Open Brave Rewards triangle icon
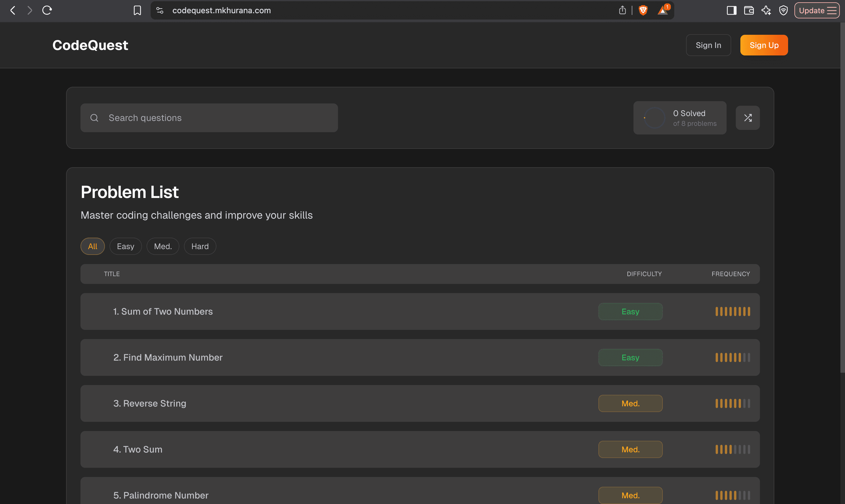The image size is (845, 504). click(x=663, y=10)
